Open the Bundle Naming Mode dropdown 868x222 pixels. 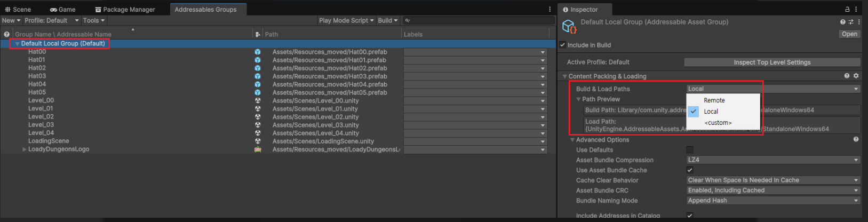pyautogui.click(x=773, y=200)
